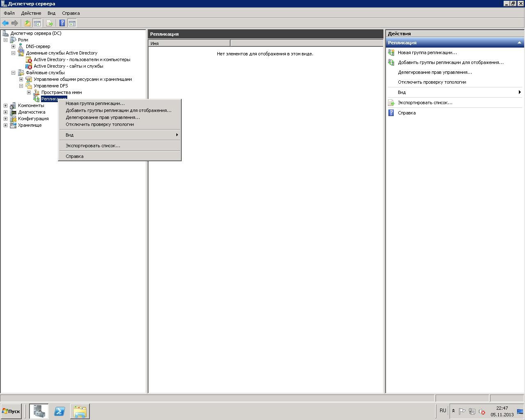
Task: Click the Экспортировать список icon in Actions pane
Action: [x=391, y=103]
